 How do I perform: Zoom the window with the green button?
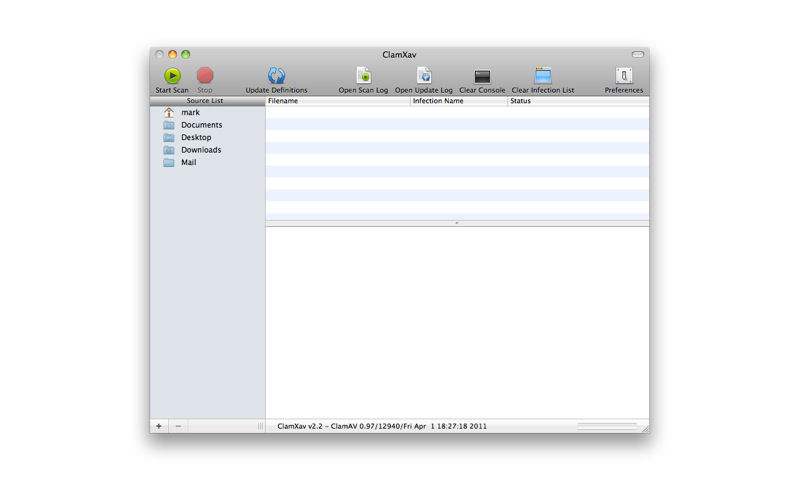click(x=186, y=54)
